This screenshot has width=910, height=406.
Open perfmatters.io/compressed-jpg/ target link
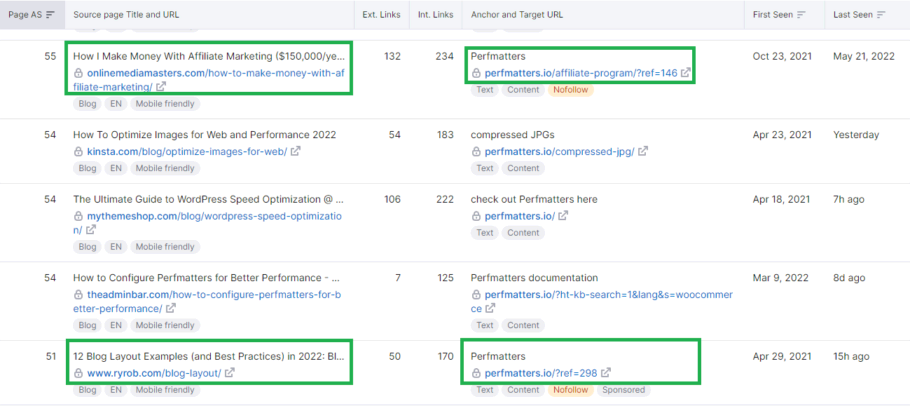coord(559,151)
